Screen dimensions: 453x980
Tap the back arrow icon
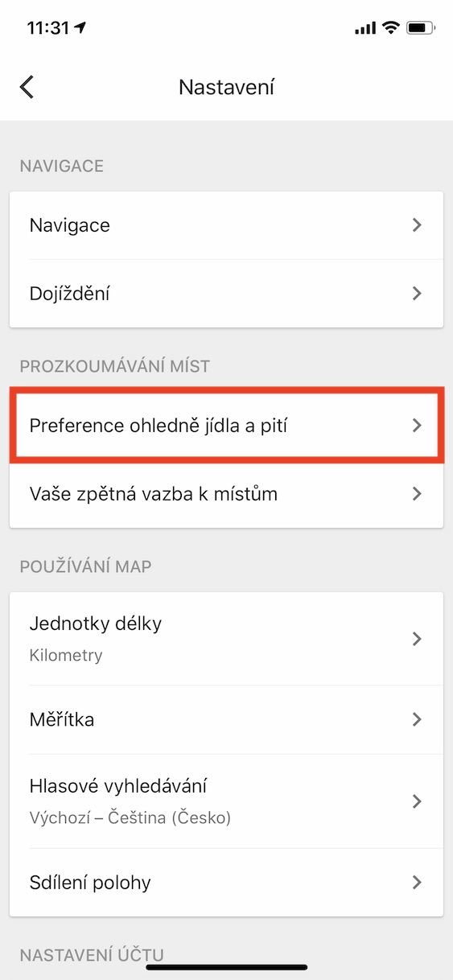click(x=27, y=87)
